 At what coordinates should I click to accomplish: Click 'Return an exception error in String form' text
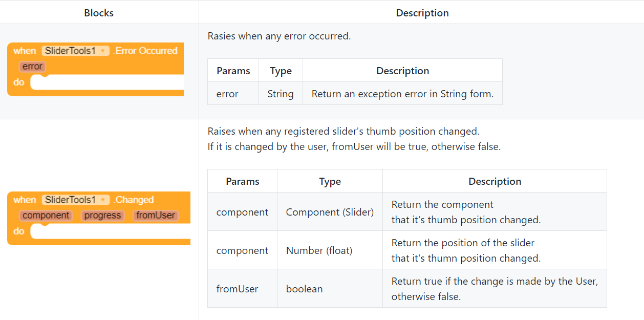click(402, 94)
